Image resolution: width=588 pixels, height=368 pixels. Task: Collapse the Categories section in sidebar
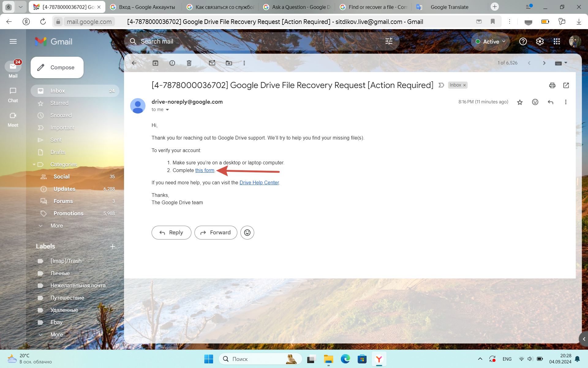point(34,164)
